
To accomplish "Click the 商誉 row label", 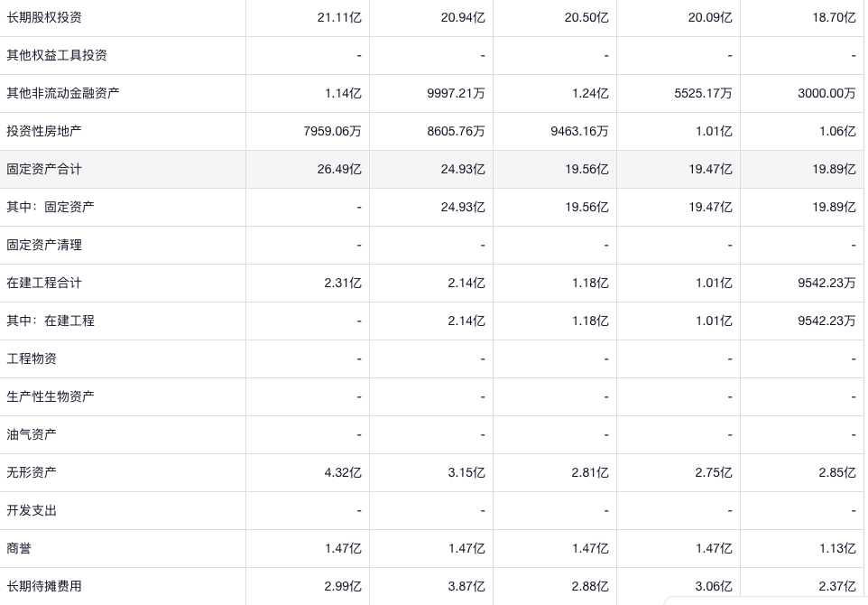I will coord(19,548).
